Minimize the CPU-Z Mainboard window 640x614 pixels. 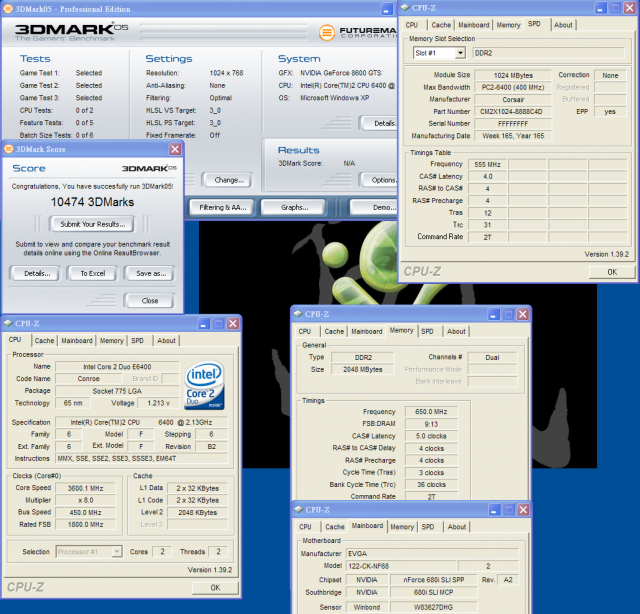pos(494,510)
